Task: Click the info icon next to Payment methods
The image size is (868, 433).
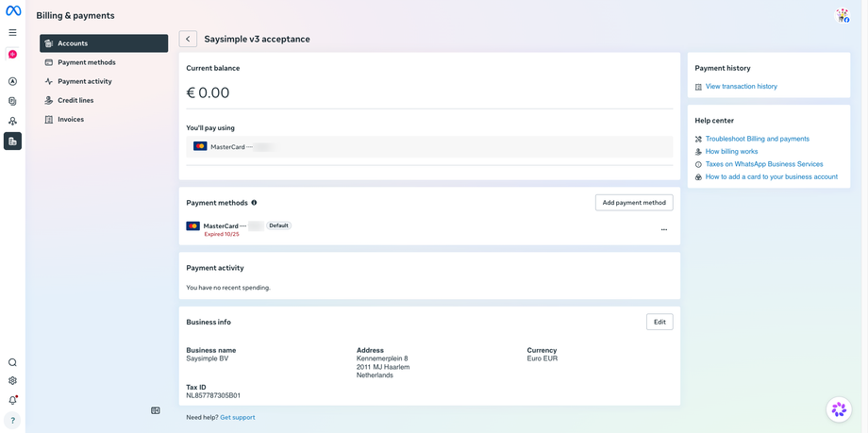Action: (x=254, y=203)
